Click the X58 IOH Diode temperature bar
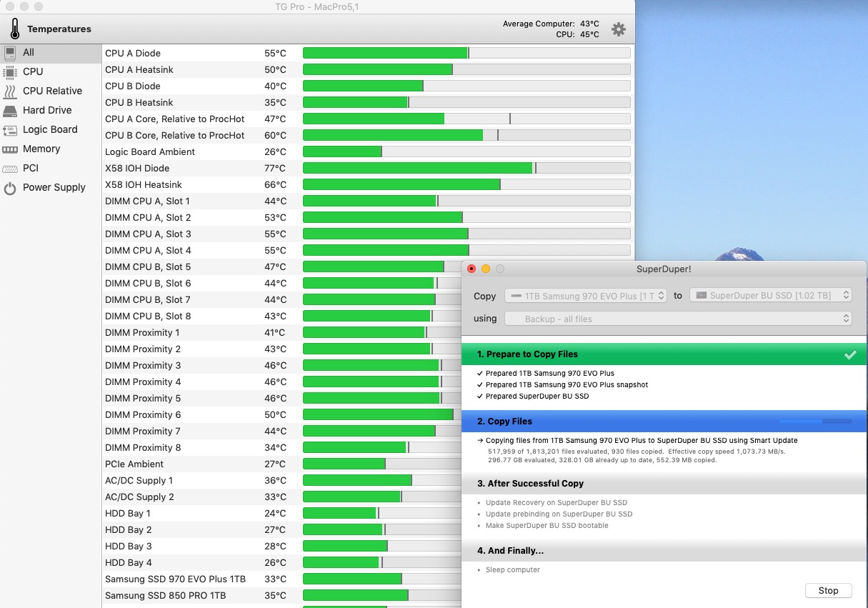The height and width of the screenshot is (608, 868). click(x=467, y=168)
